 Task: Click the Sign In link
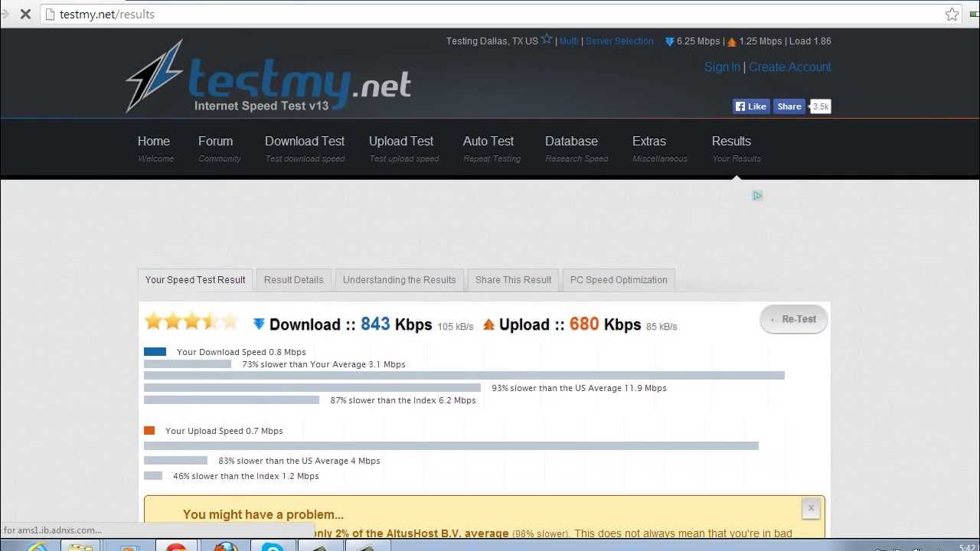click(722, 67)
